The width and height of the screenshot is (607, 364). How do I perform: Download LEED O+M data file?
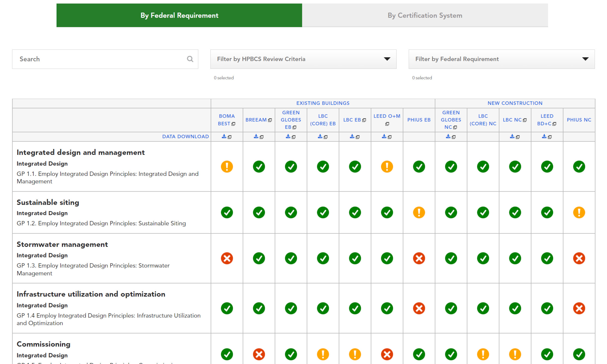(384, 136)
